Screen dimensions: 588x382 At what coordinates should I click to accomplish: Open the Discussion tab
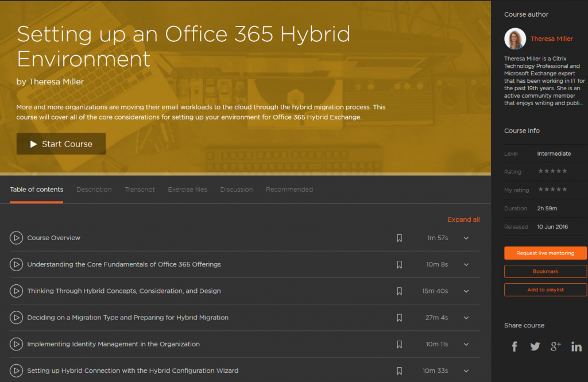coord(236,189)
